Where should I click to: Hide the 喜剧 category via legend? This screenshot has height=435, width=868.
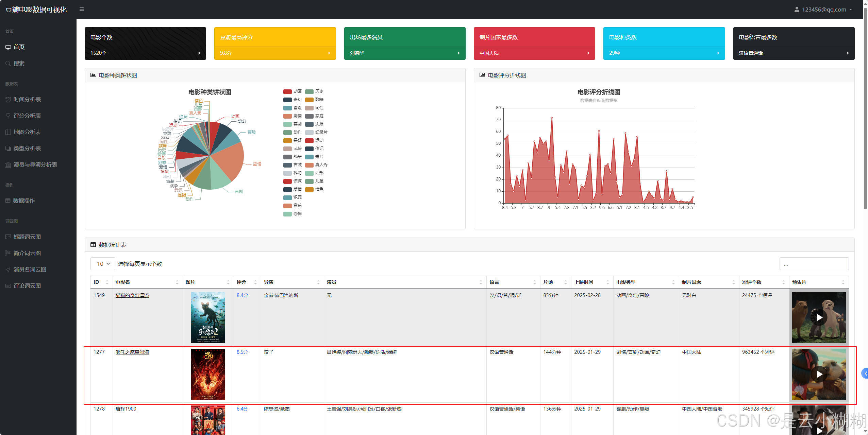[293, 124]
